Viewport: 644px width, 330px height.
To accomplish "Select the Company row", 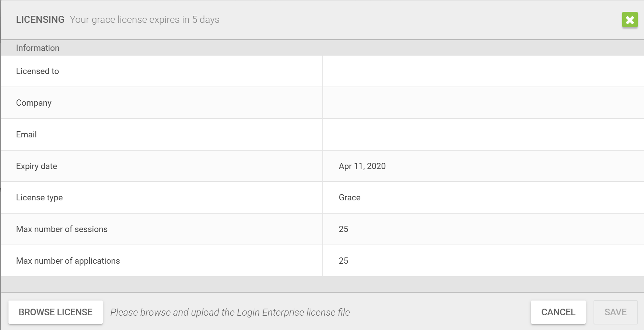I will 34,103.
